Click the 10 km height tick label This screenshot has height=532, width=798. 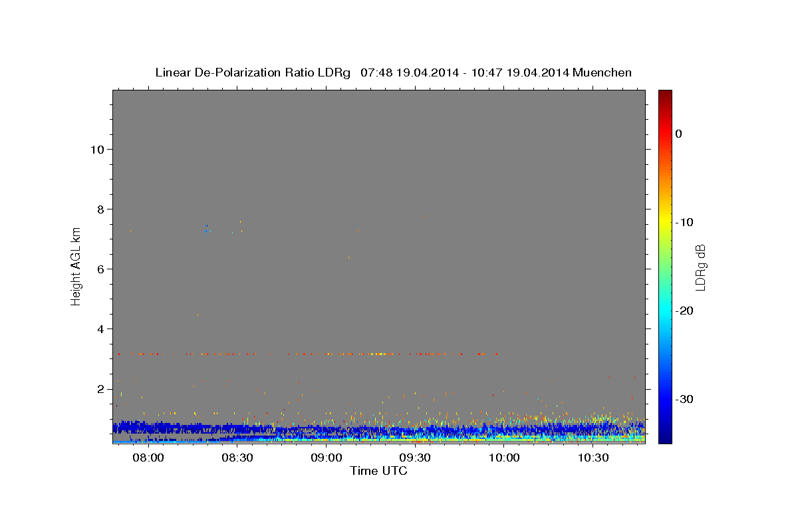tap(96, 149)
